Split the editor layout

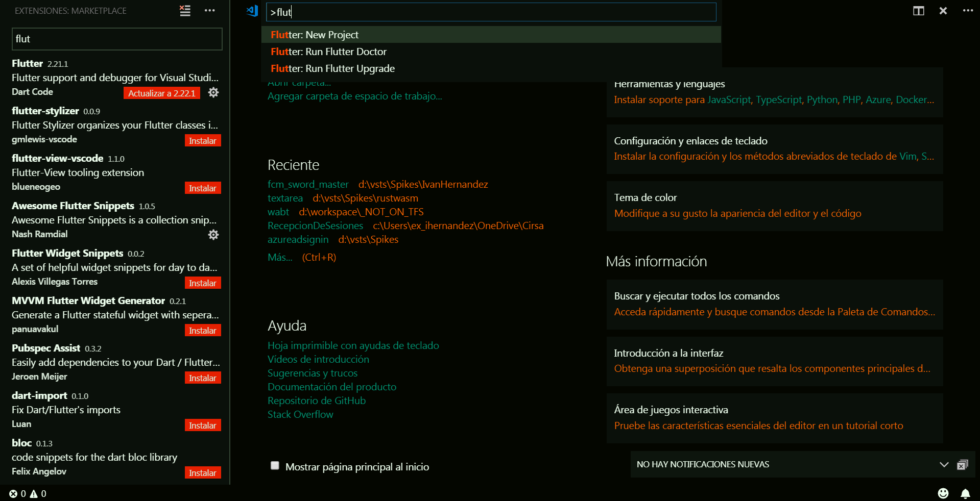(x=919, y=11)
